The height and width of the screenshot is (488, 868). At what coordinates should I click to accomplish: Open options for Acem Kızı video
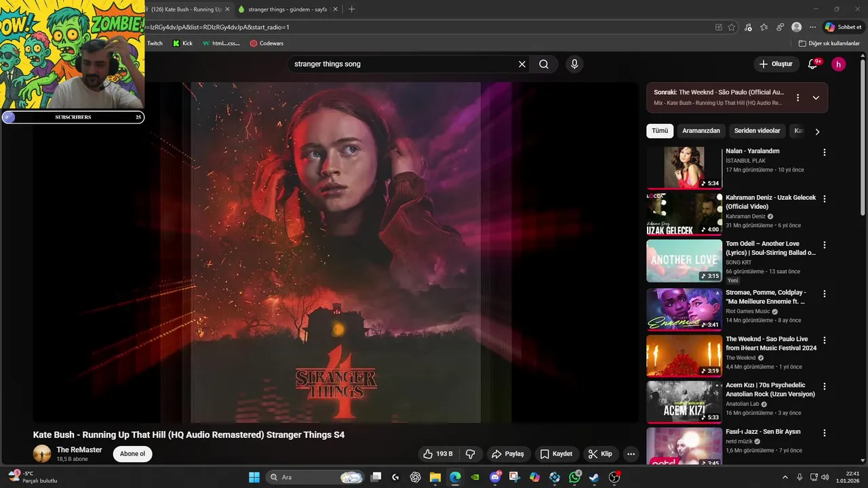click(825, 386)
